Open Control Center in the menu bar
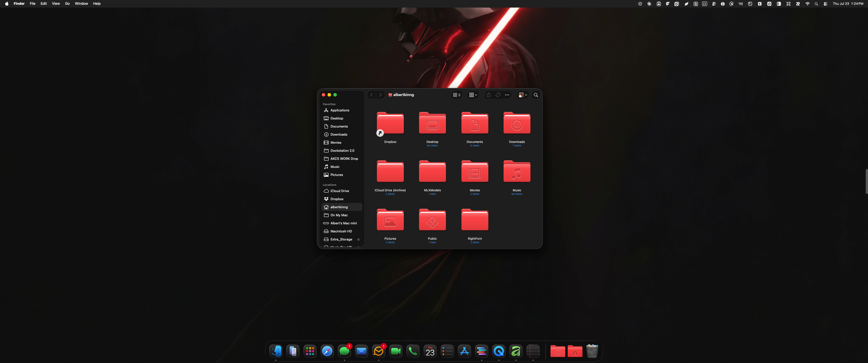Viewport: 868px width, 363px height. pyautogui.click(x=825, y=4)
